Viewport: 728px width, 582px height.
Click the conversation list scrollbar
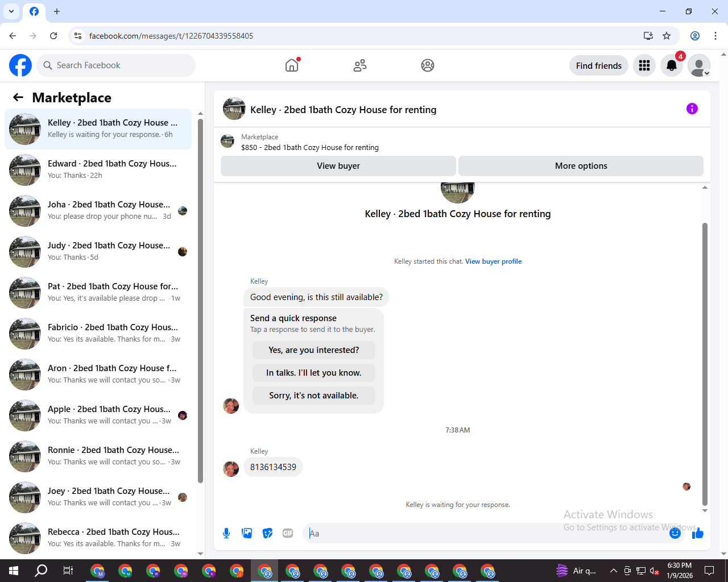coord(200,301)
